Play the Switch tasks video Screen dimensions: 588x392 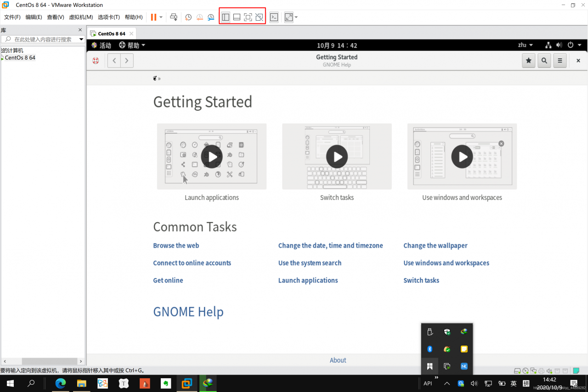coord(337,157)
